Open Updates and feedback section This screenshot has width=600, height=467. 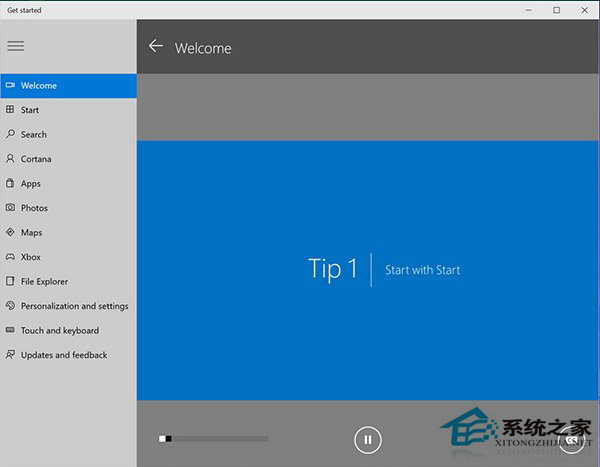tap(68, 355)
